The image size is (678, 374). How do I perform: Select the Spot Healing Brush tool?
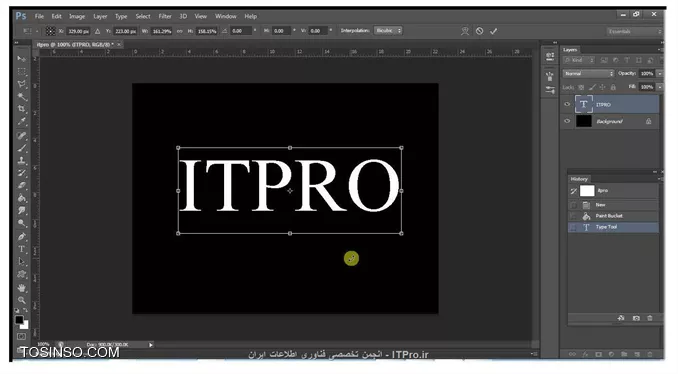(22, 136)
